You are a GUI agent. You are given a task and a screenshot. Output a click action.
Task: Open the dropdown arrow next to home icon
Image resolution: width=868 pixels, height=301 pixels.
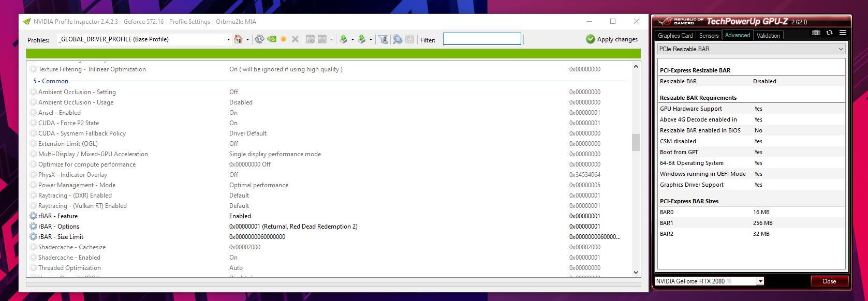coord(247,39)
